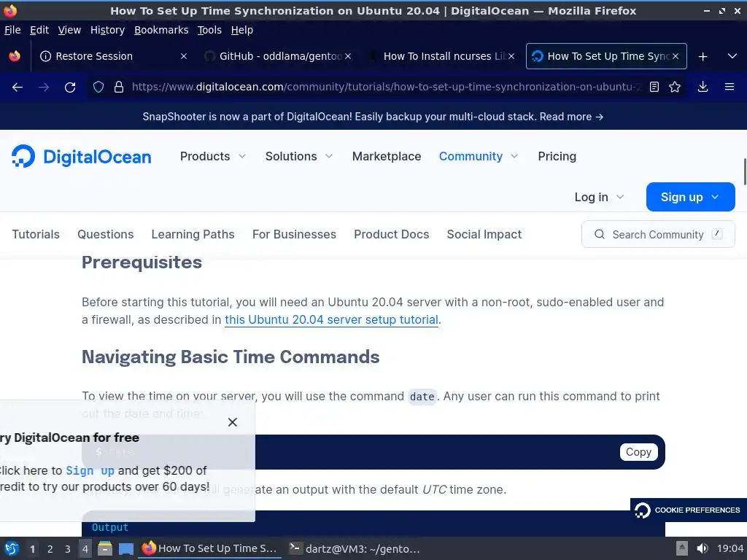Open the Sign up button dropdown
Screen dimensions: 747x560
tap(690, 197)
